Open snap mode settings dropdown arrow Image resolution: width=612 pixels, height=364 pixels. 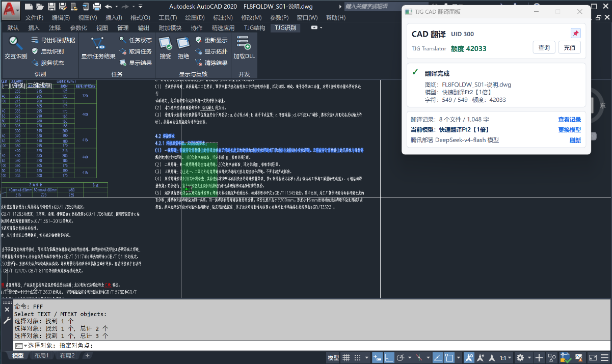click(x=367, y=357)
